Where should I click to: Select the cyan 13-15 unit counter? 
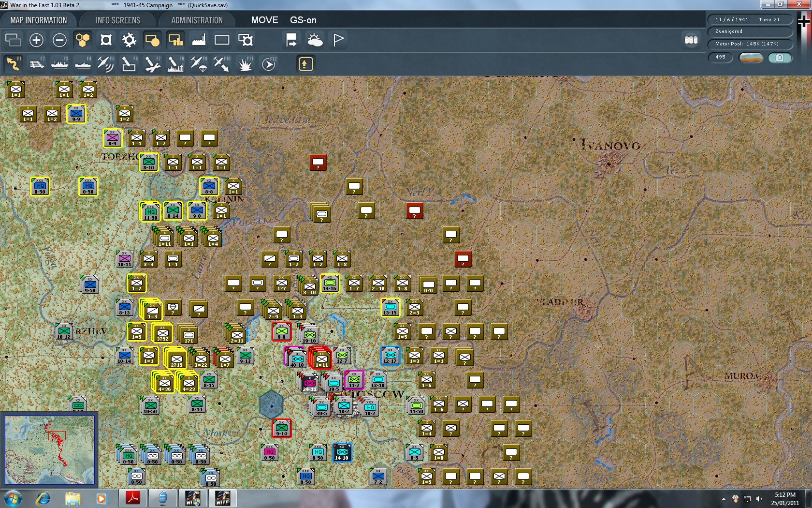click(391, 307)
